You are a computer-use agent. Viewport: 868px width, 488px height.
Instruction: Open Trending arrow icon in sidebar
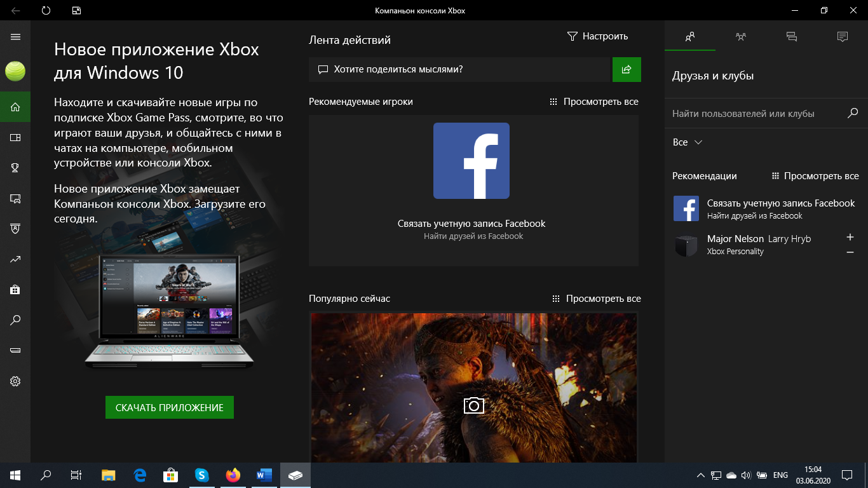(15, 259)
